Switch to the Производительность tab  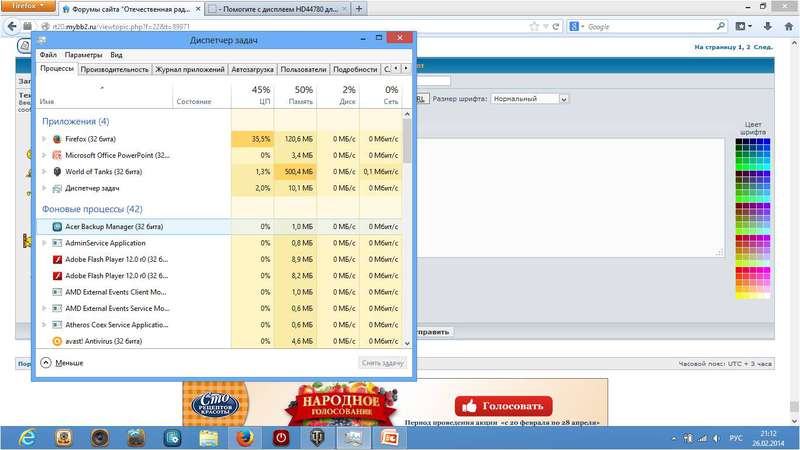click(115, 69)
